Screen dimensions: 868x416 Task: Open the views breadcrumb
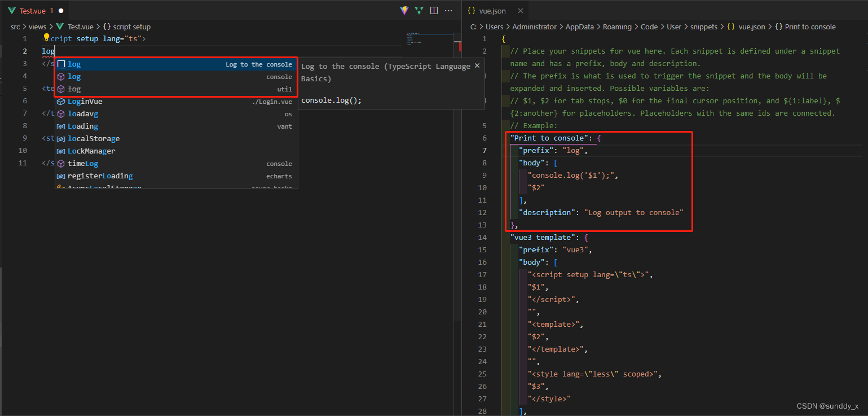(x=37, y=27)
